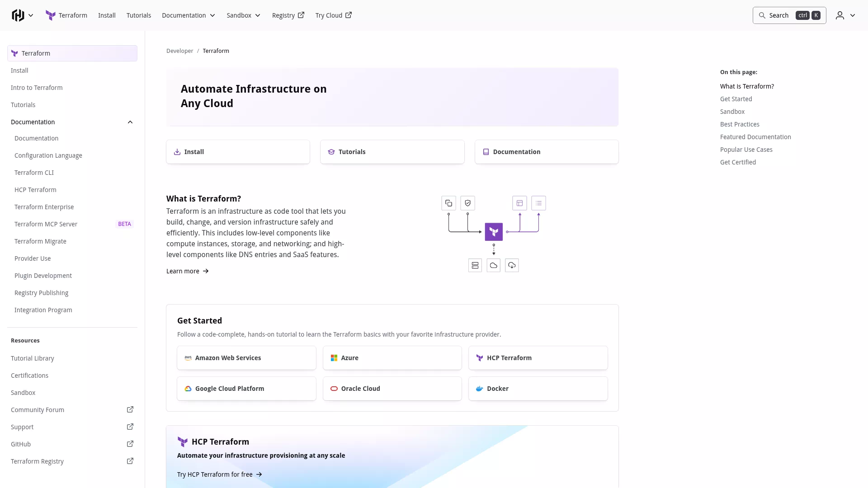Open the Documentation card
Viewport: 868px width, 488px height.
547,152
